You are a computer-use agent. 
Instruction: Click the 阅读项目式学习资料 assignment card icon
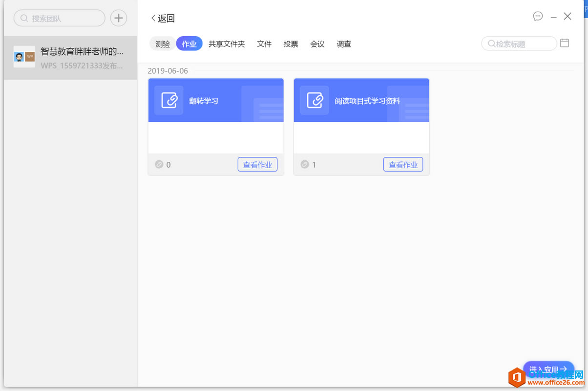tap(315, 100)
